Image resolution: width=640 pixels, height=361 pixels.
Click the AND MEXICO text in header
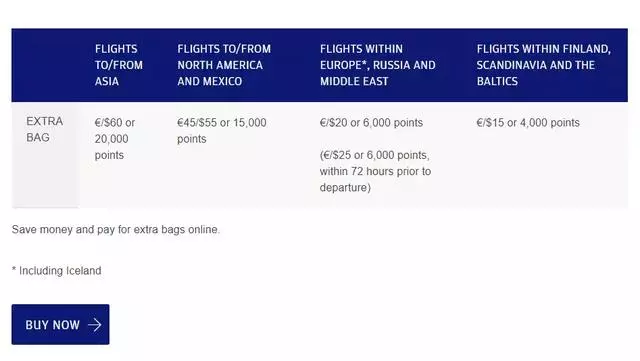coord(209,81)
